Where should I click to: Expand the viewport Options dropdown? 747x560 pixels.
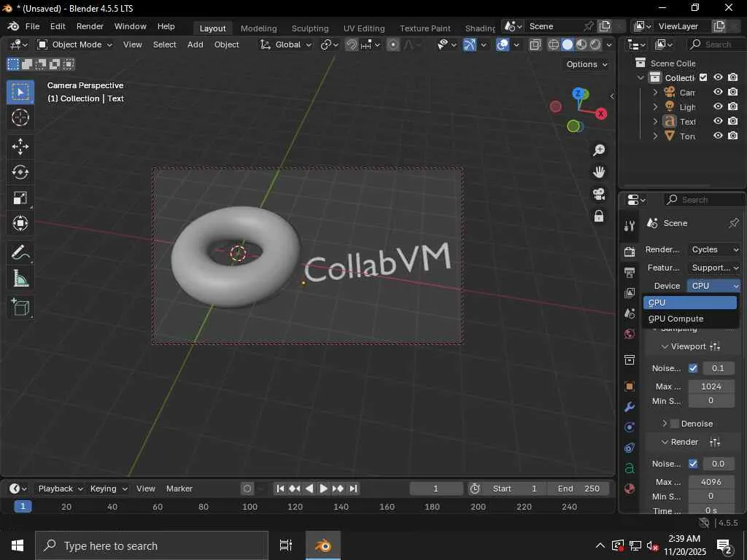tap(587, 64)
